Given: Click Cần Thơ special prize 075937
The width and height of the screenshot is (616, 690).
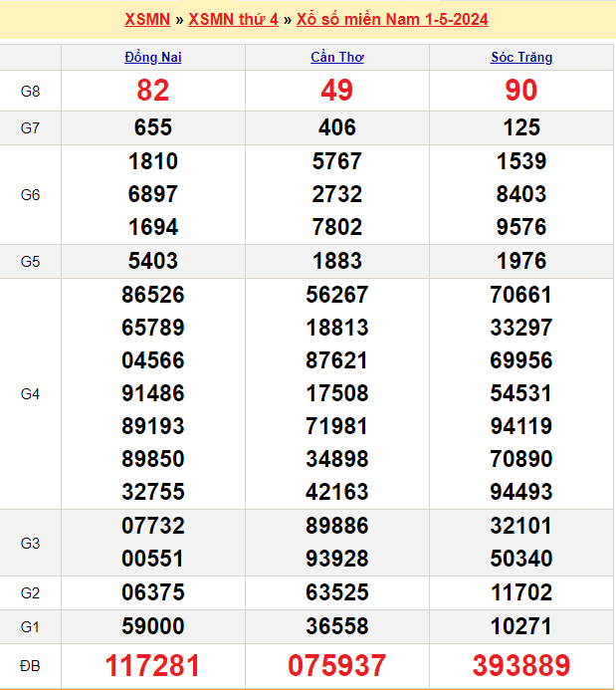Looking at the screenshot, I should coord(337,665).
